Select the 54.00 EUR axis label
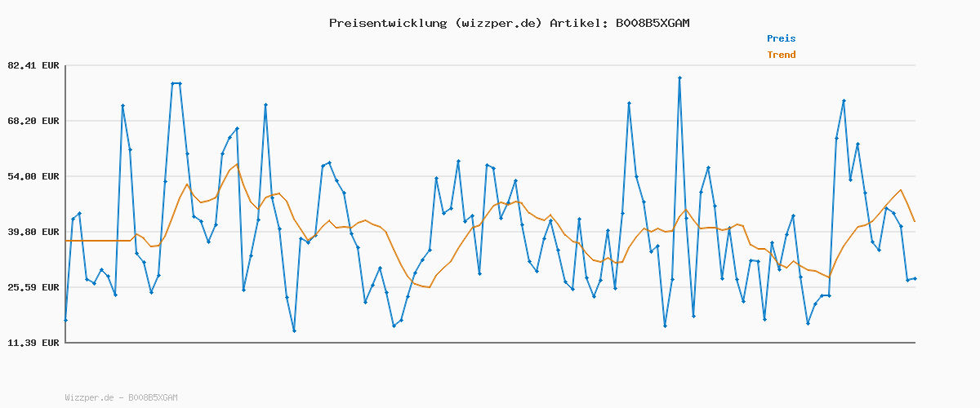This screenshot has width=980, height=408. pos(33,176)
